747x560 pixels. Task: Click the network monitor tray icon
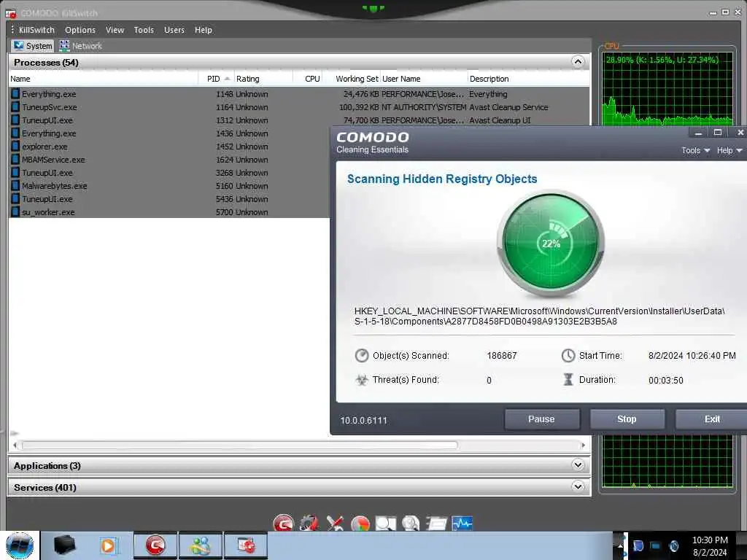tap(656, 545)
